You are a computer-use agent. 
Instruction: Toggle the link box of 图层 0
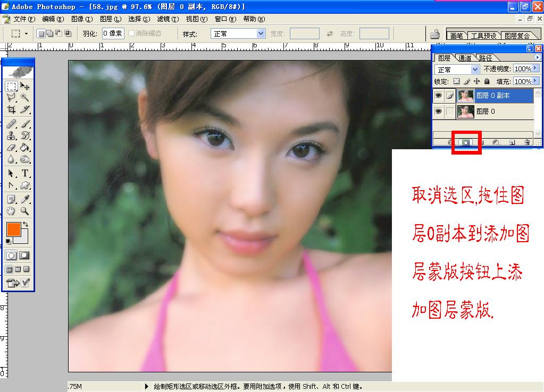coord(450,111)
